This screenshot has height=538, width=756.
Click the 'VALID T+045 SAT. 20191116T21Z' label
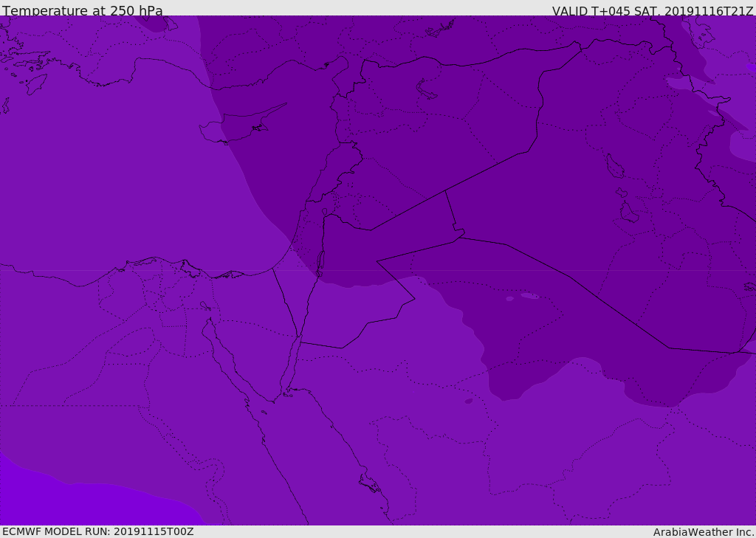(x=653, y=11)
